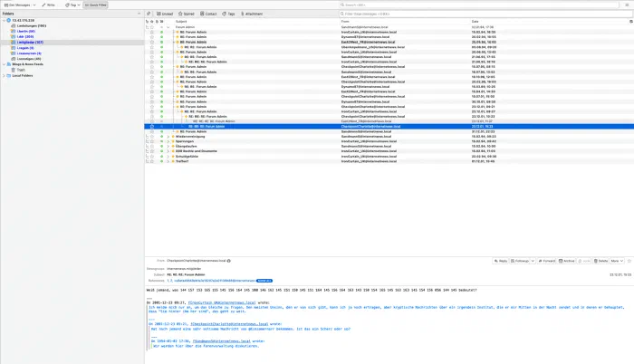Image resolution: width=634 pixels, height=364 pixels.
Task: Sort messages by From column
Action: click(x=344, y=21)
